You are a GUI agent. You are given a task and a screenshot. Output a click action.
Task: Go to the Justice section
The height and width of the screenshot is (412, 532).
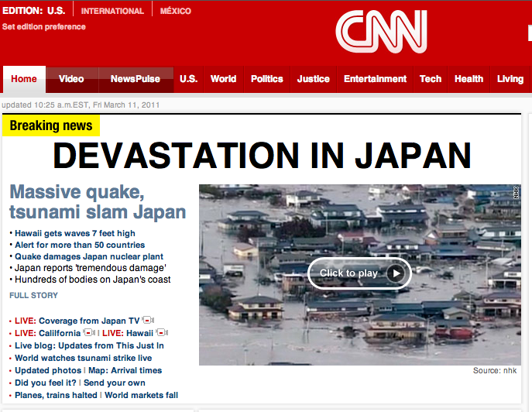314,79
